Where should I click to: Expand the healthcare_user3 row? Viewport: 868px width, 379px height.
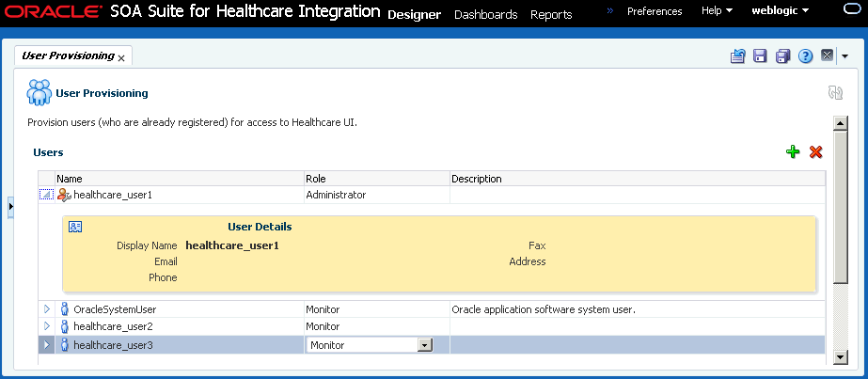pos(46,345)
